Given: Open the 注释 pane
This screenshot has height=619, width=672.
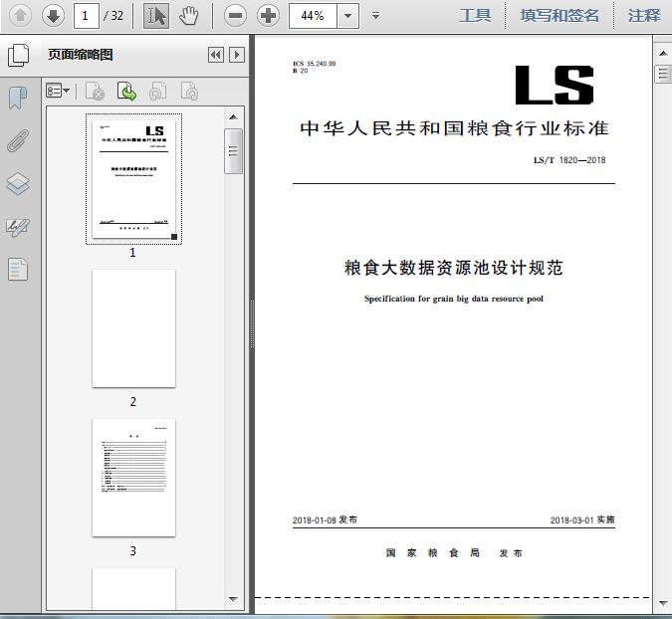Looking at the screenshot, I should click(644, 15).
